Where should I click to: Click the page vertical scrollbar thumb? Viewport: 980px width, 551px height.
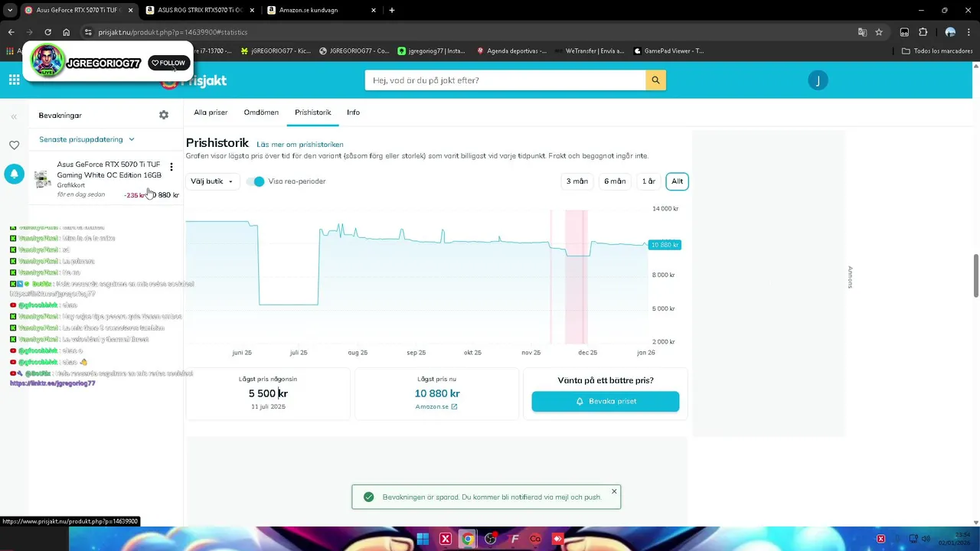click(x=975, y=275)
